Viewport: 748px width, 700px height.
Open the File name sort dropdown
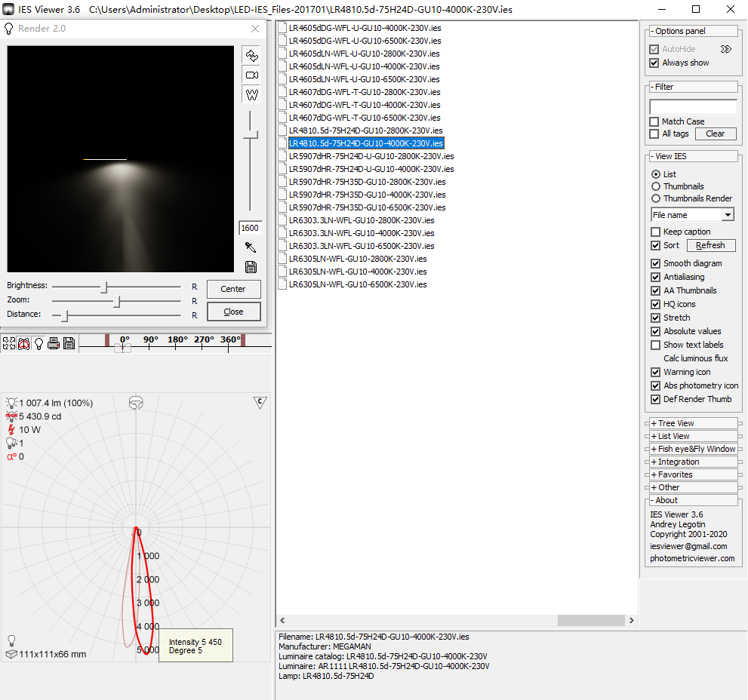(727, 215)
